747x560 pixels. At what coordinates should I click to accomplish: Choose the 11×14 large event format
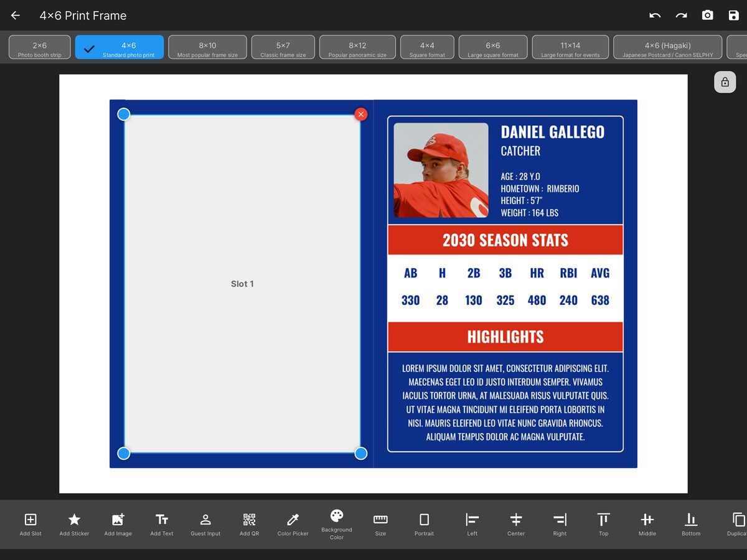click(x=570, y=47)
